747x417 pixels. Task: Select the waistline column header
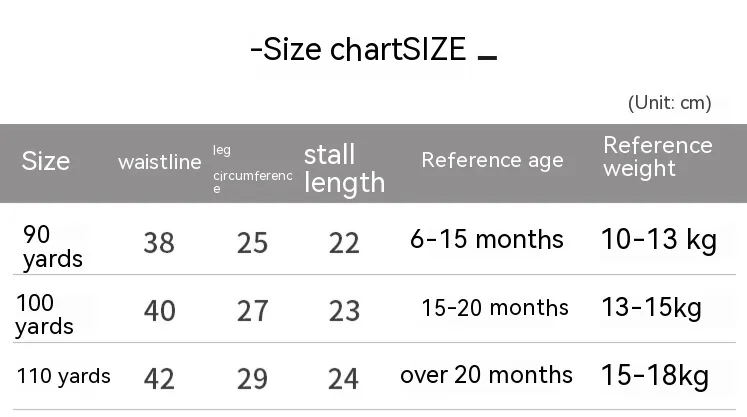[159, 162]
